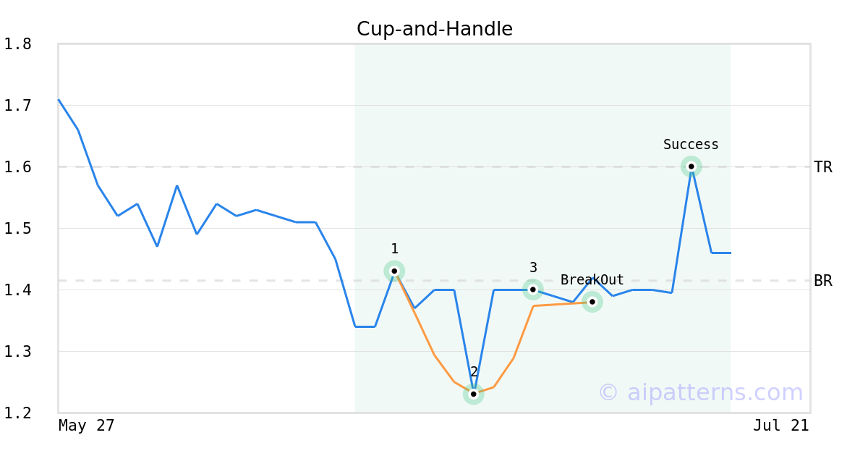This screenshot has height=456, width=868.
Task: Click the Jul 21 end date label
Action: click(781, 426)
